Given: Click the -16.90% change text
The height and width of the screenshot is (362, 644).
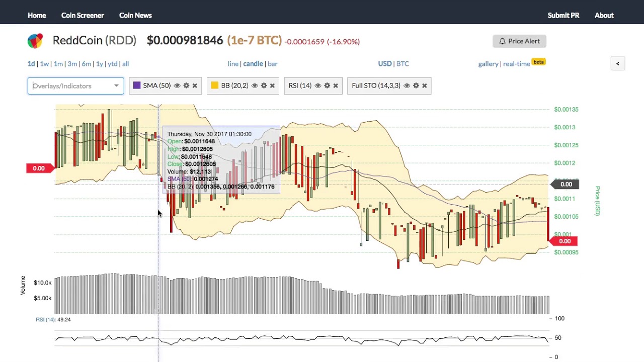Looking at the screenshot, I should pyautogui.click(x=343, y=42).
